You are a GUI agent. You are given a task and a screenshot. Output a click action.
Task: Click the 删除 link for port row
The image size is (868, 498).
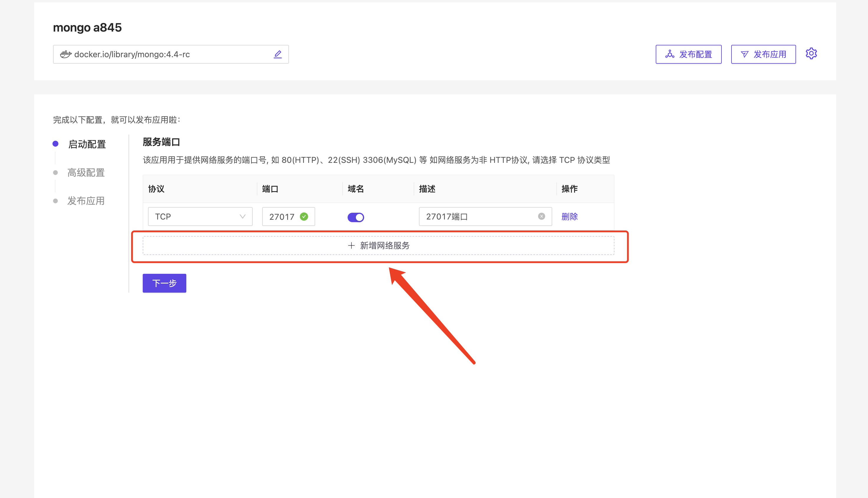point(569,217)
